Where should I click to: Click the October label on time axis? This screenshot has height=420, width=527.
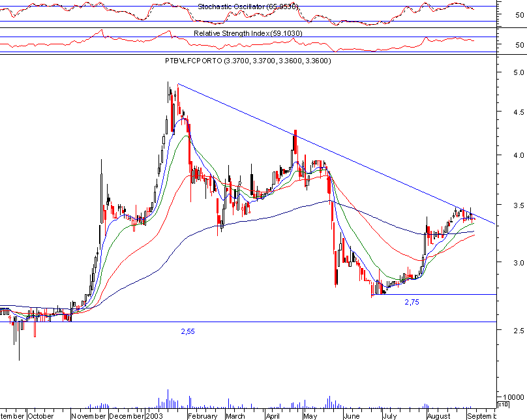40,416
